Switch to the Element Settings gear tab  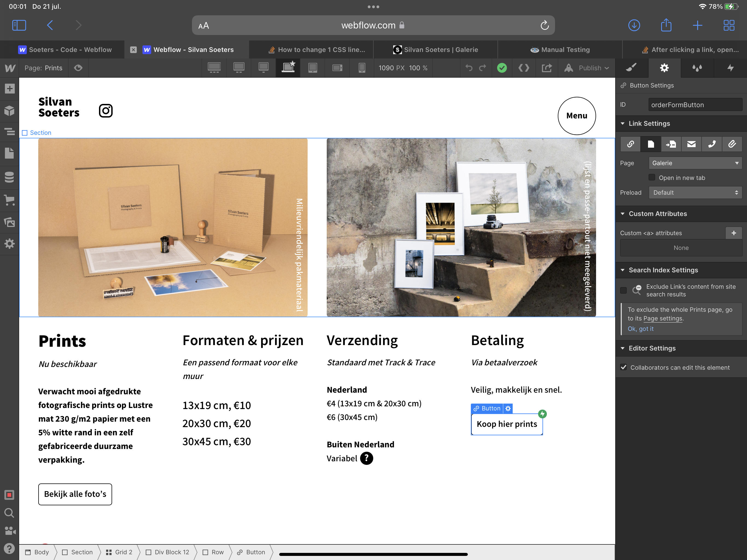pyautogui.click(x=664, y=68)
